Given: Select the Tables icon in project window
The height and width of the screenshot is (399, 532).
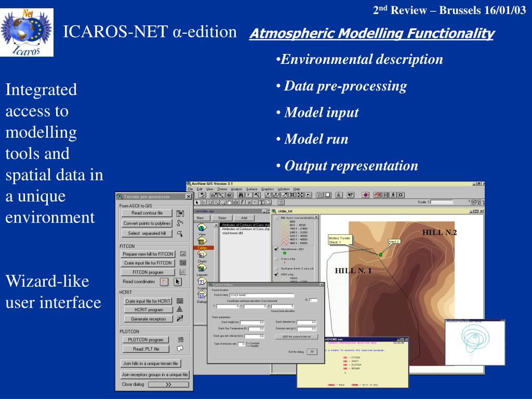Looking at the screenshot, I should coord(202,241).
